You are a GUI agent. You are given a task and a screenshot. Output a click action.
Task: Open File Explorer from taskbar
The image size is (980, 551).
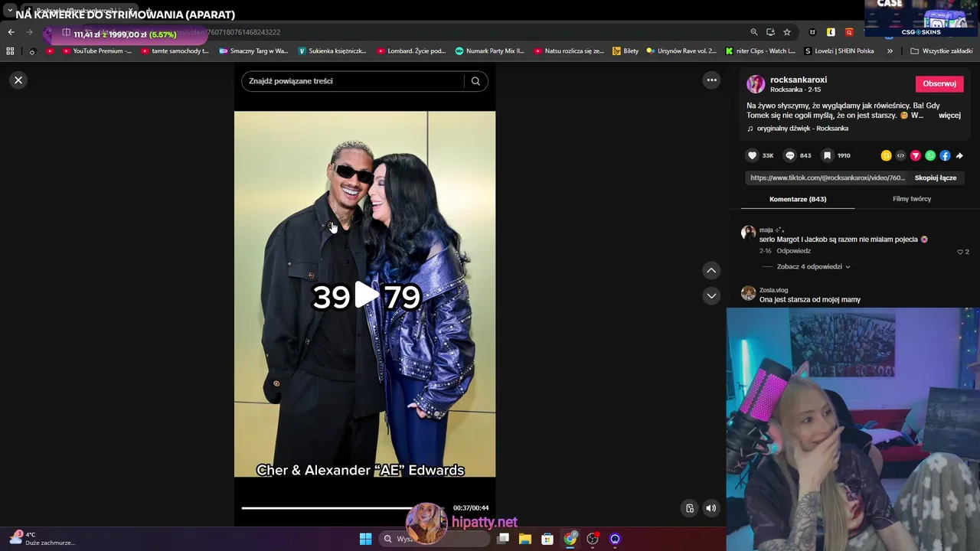click(524, 539)
